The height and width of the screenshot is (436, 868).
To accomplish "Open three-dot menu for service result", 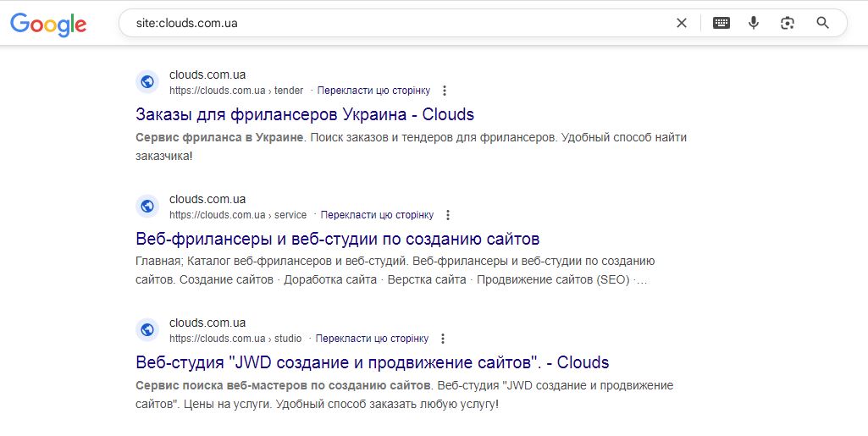I will coord(448,215).
